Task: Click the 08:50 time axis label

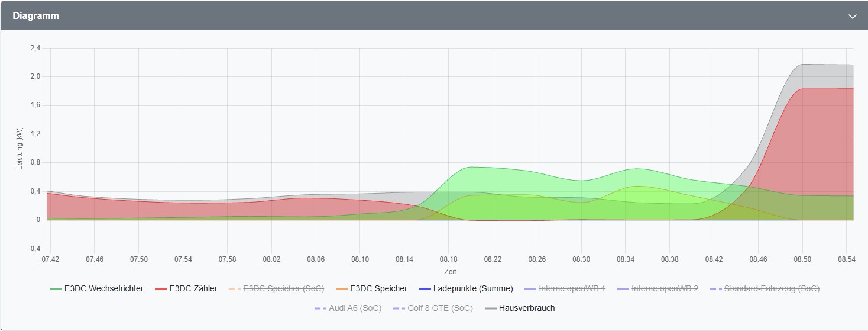Action: [802, 260]
